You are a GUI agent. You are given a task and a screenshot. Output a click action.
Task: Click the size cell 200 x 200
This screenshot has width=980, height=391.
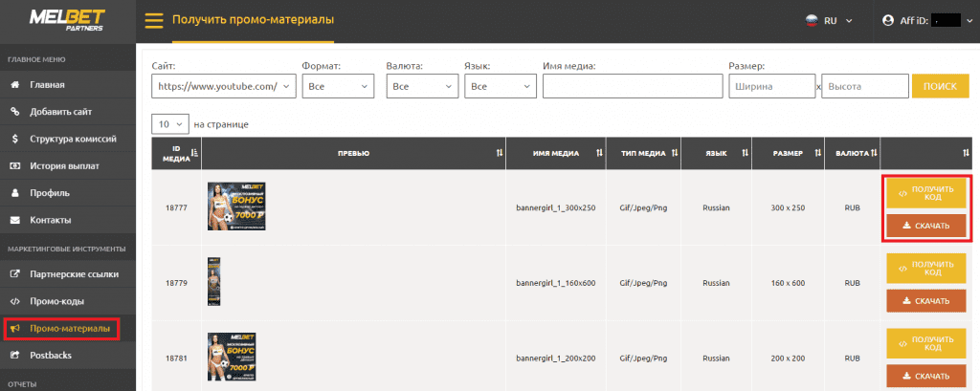pyautogui.click(x=787, y=358)
